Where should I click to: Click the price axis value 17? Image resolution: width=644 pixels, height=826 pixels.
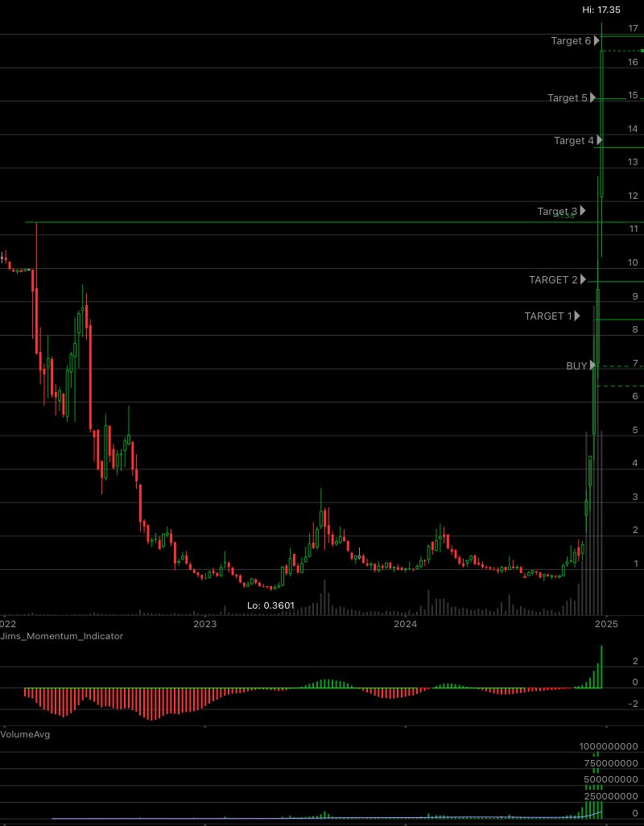[633, 28]
